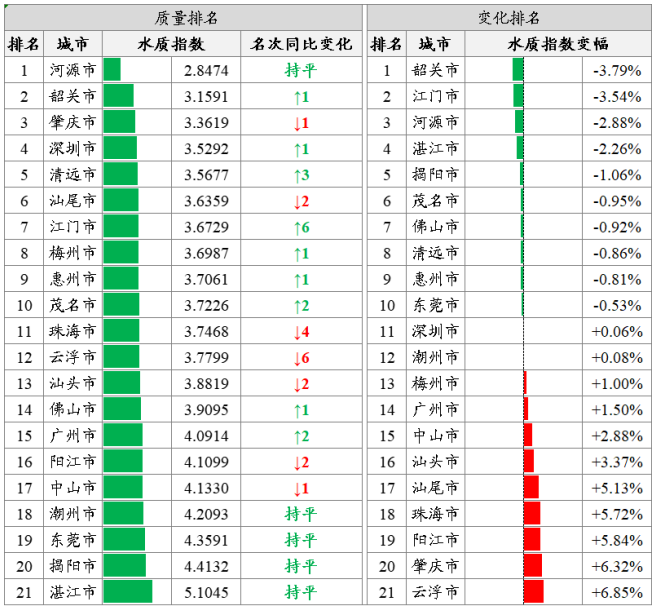The image size is (656, 610).
Task: Click the ↑6 rank change for 江门市
Action: (300, 227)
